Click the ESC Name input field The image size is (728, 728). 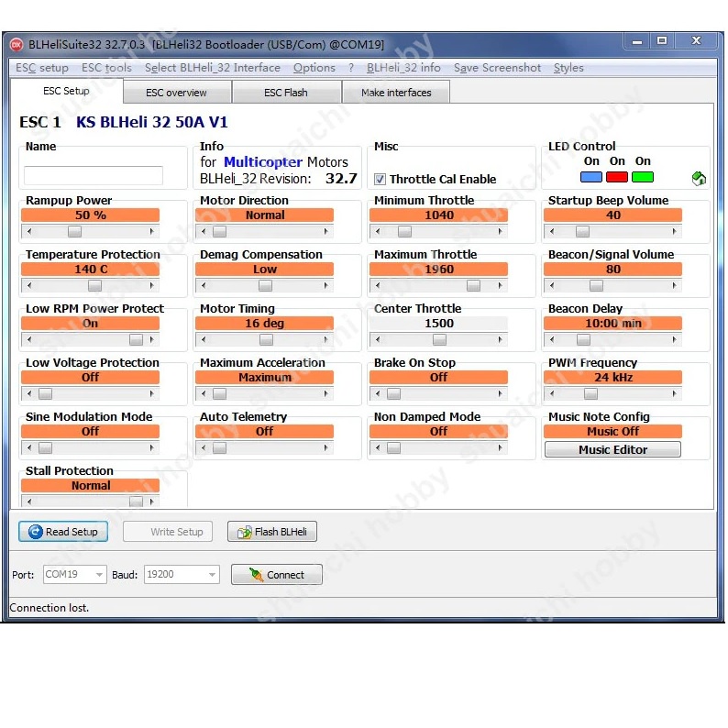(94, 175)
